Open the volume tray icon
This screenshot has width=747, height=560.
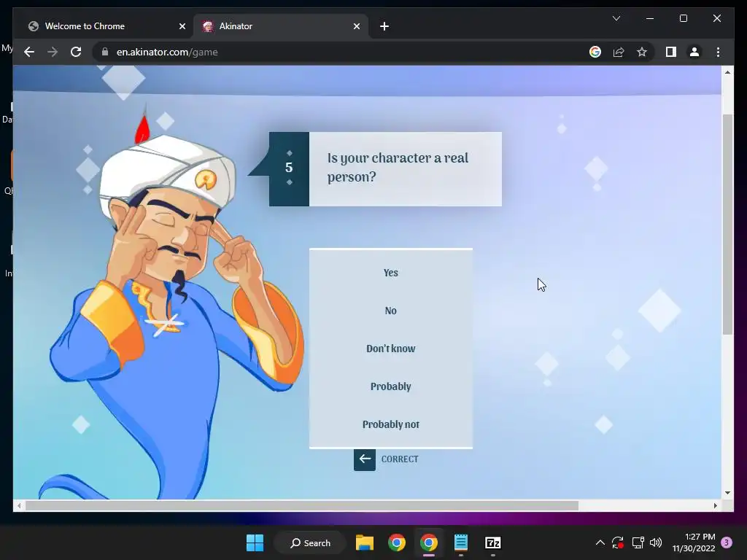tap(656, 542)
